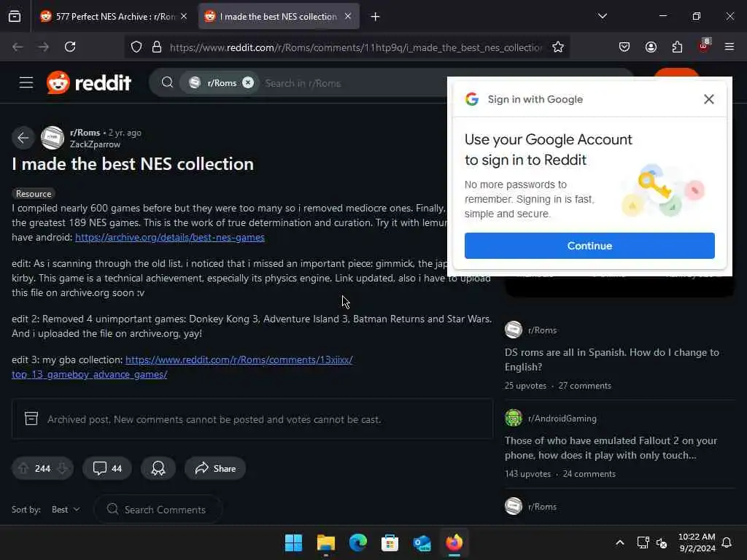This screenshot has height=560, width=747.
Task: Open r/Roms above the DS roms post
Action: pyautogui.click(x=542, y=330)
